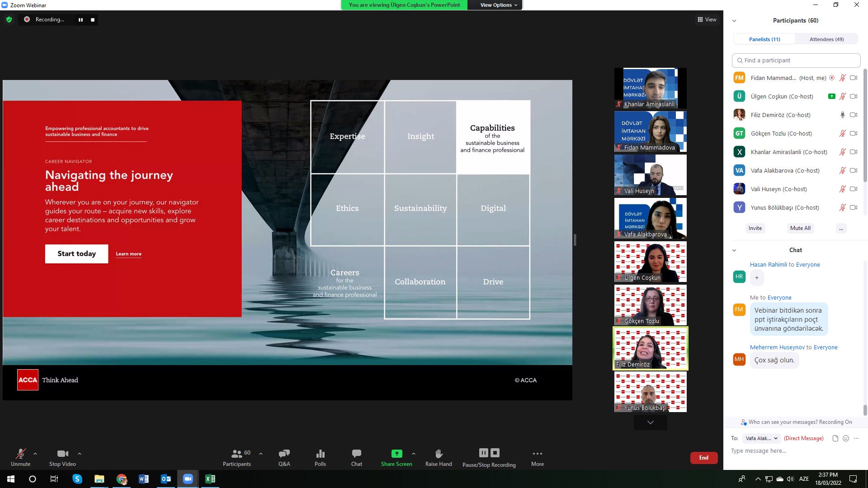The width and height of the screenshot is (868, 488).
Task: Open the More options menu
Action: pos(538,457)
